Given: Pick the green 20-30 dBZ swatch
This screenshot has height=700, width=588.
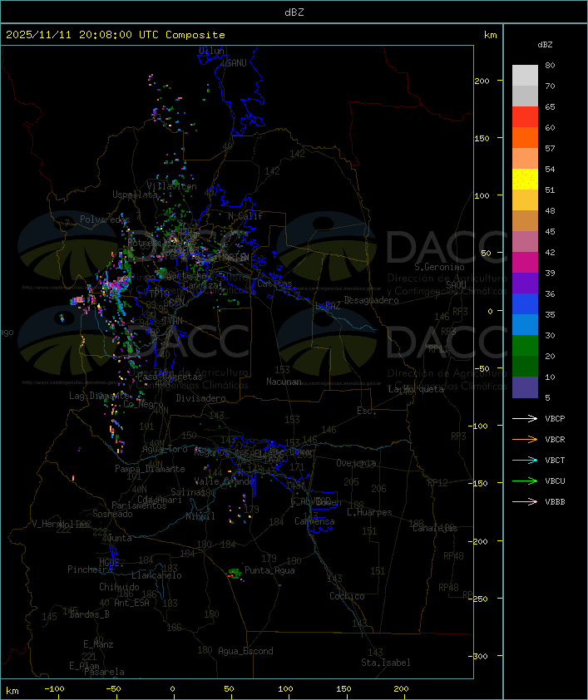Looking at the screenshot, I should (x=525, y=346).
